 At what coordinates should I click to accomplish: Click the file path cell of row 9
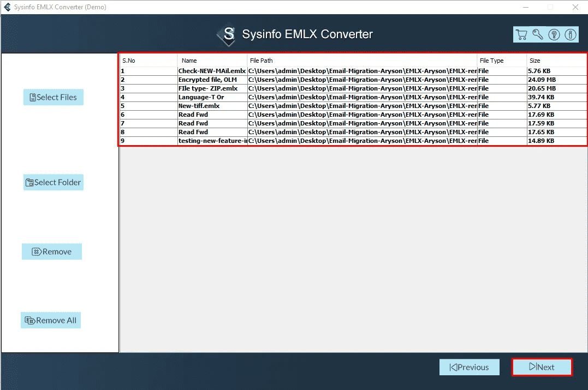click(x=363, y=141)
